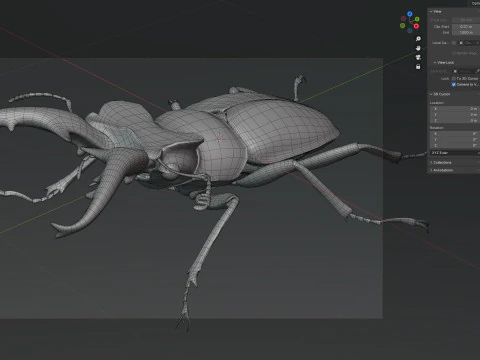Uncheck Camera to View checkbox

(x=454, y=85)
